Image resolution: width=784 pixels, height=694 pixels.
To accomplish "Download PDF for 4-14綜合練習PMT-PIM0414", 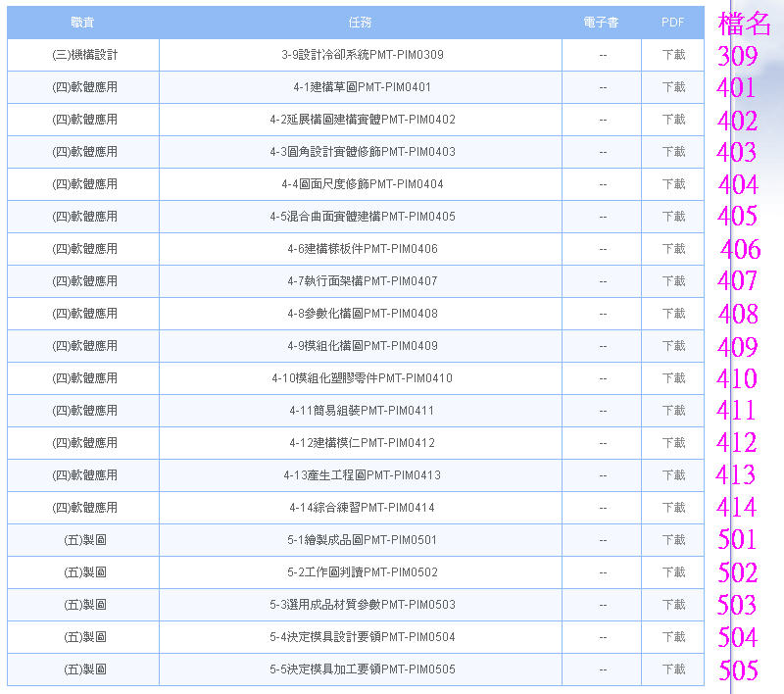I will pyautogui.click(x=673, y=508).
